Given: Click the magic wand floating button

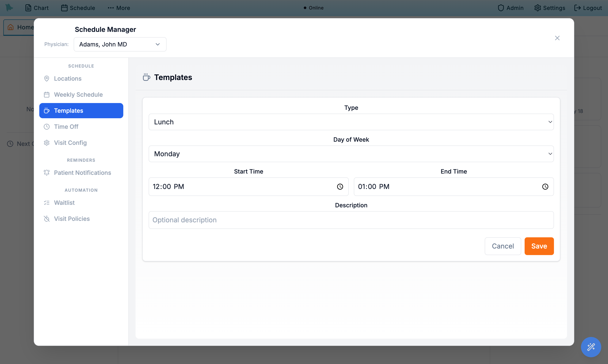Looking at the screenshot, I should 591,347.
